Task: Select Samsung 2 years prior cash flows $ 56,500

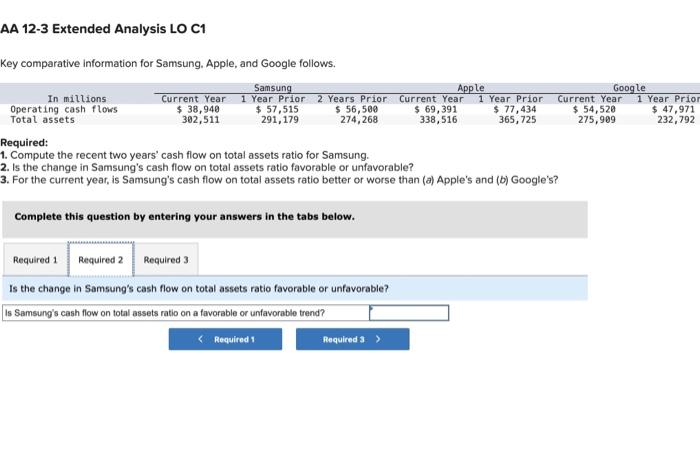Action: pos(356,109)
